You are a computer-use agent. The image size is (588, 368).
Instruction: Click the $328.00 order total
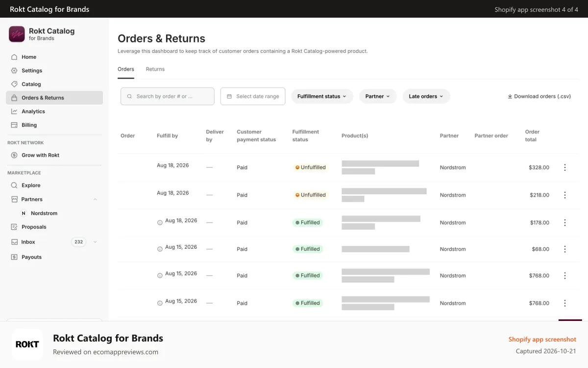click(x=539, y=167)
